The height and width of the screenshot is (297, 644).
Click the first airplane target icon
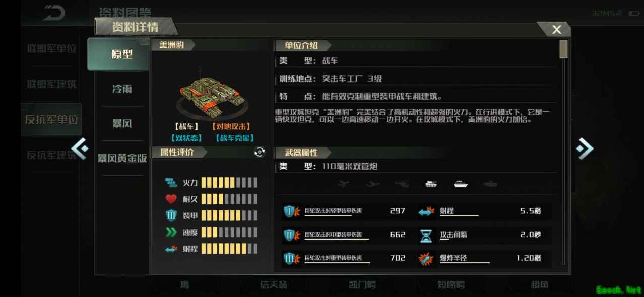(344, 184)
